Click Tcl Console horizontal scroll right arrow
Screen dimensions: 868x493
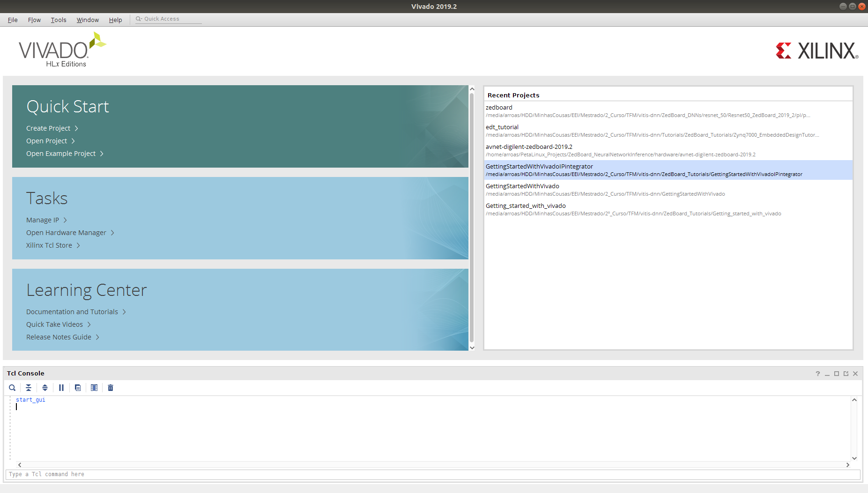coord(848,465)
